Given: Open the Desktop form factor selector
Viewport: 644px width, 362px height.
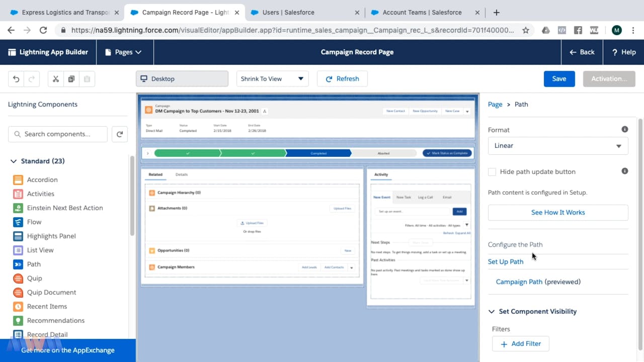Looking at the screenshot, I should point(182,79).
